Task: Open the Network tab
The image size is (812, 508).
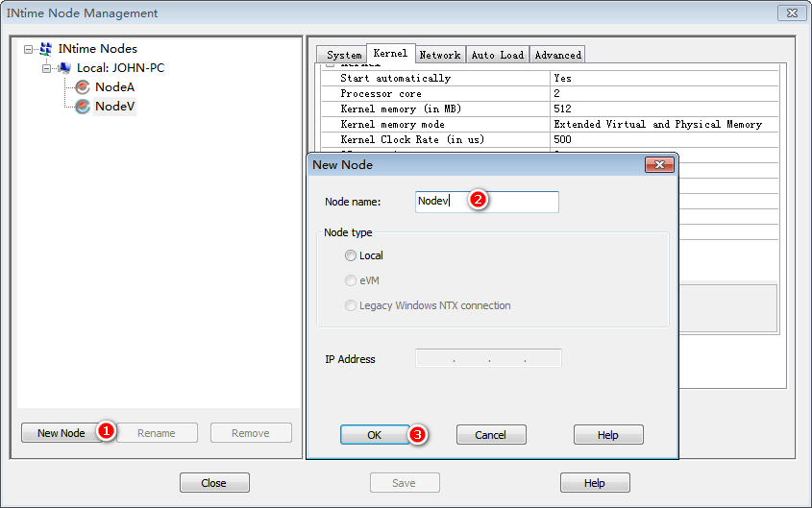Action: coord(440,55)
